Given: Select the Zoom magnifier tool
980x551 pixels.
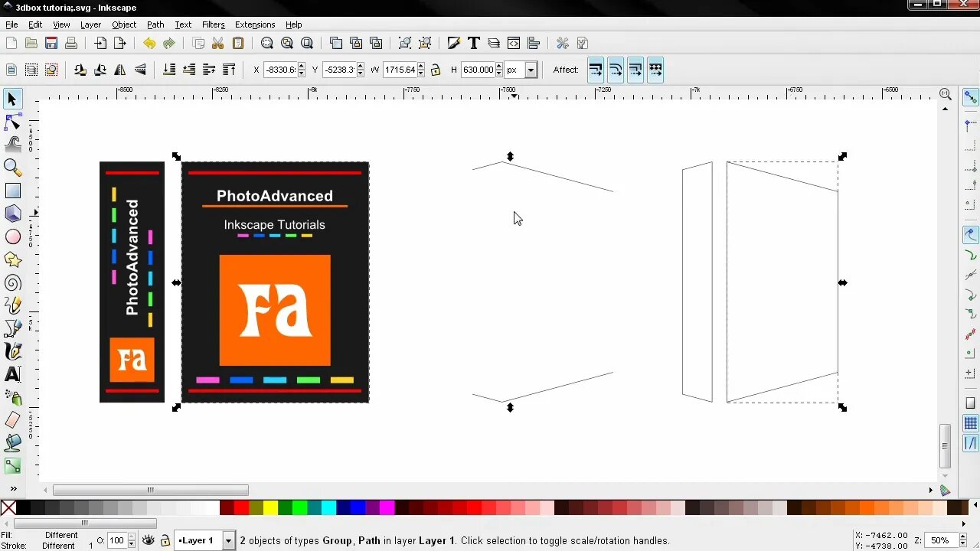Looking at the screenshot, I should (12, 167).
